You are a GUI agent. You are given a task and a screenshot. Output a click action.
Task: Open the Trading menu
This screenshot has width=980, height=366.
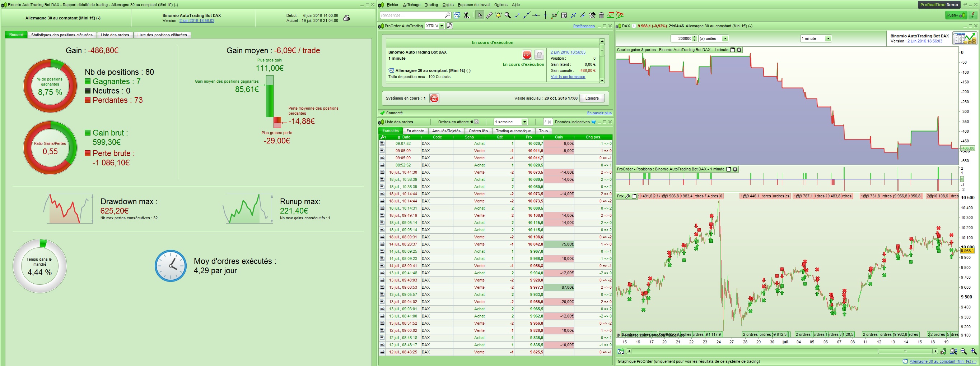[431, 5]
